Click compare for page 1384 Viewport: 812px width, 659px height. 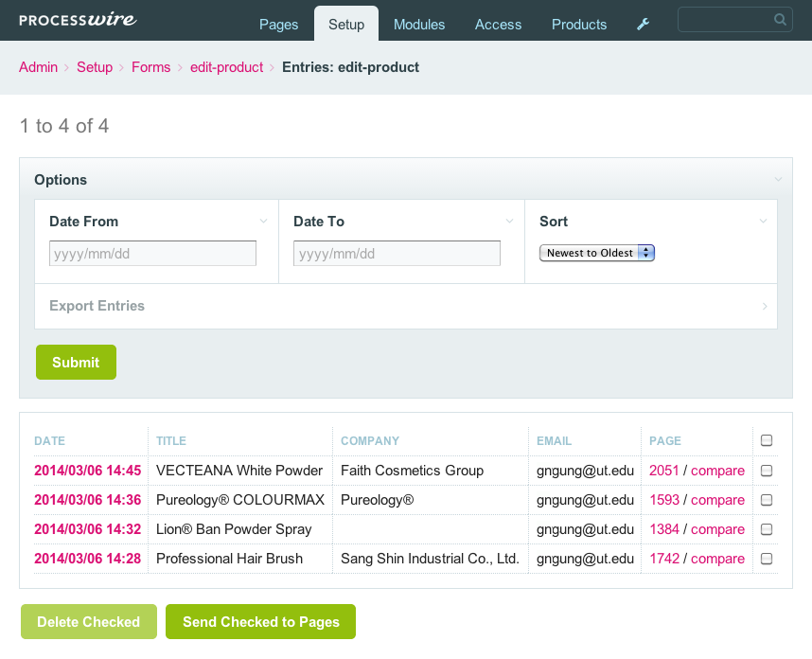tap(717, 529)
